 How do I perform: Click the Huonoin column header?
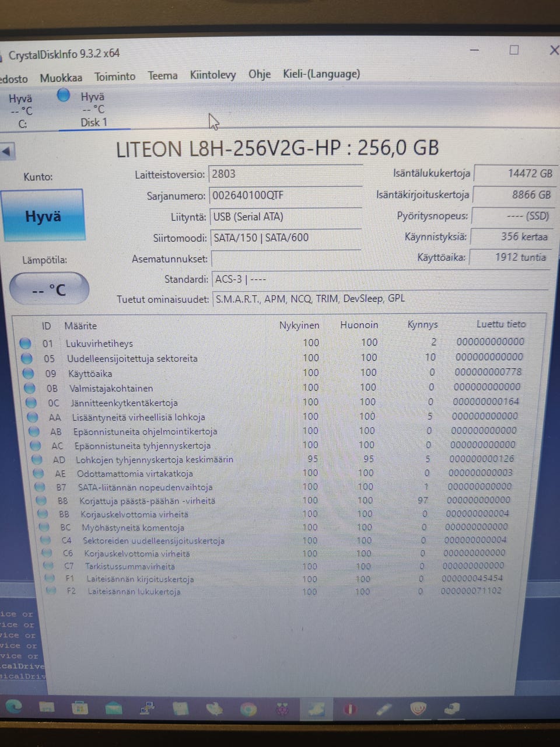point(359,325)
